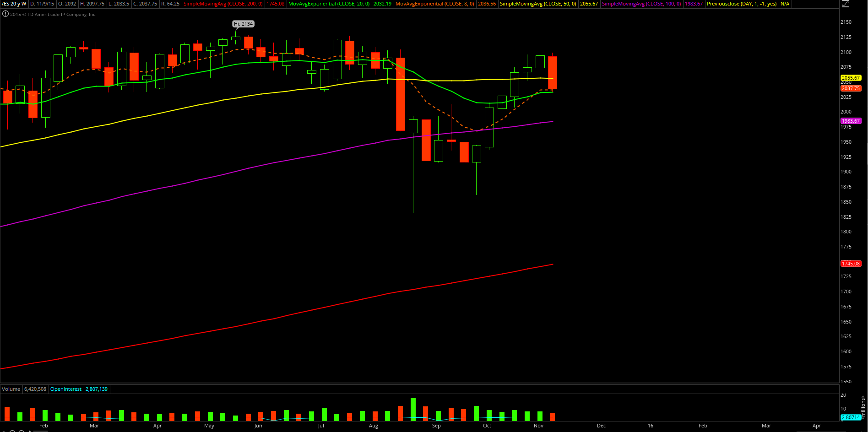868x432 pixels.
Task: Click the C: 2037.75 close value
Action: (145, 4)
